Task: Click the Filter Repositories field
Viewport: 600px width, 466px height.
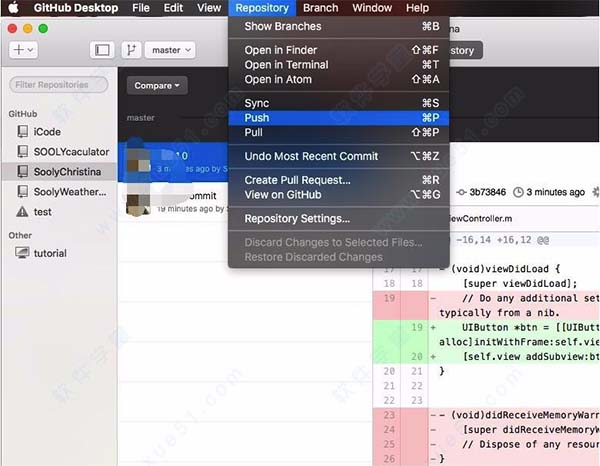Action: 59,85
